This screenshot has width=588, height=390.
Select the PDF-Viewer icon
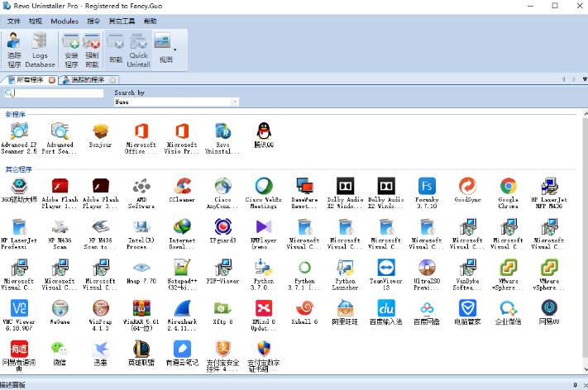222,268
